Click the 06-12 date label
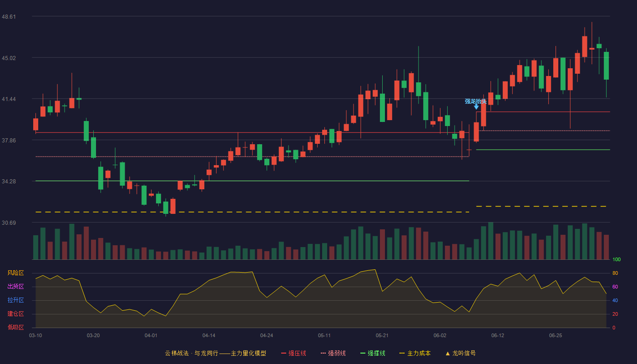The image size is (637, 364). click(498, 335)
